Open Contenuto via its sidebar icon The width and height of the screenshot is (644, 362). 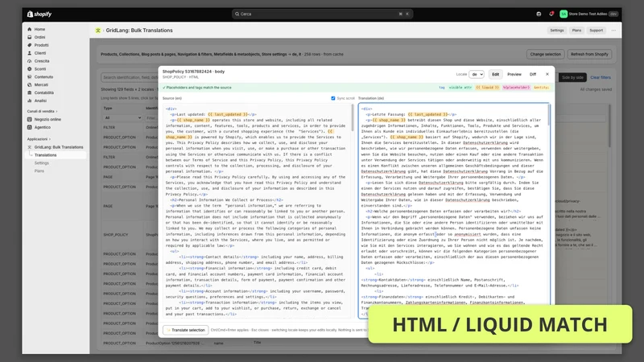(30, 76)
